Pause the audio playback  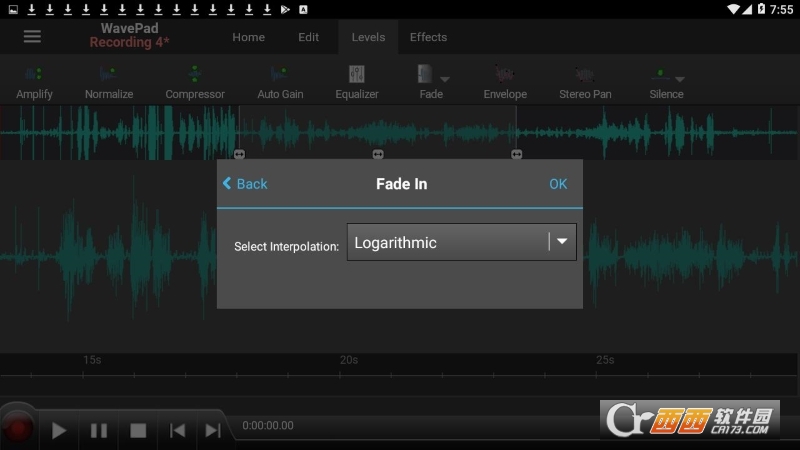click(99, 430)
